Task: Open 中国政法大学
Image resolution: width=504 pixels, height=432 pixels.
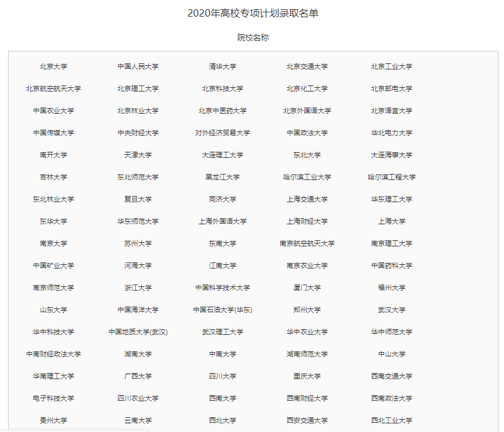Action: point(307,133)
